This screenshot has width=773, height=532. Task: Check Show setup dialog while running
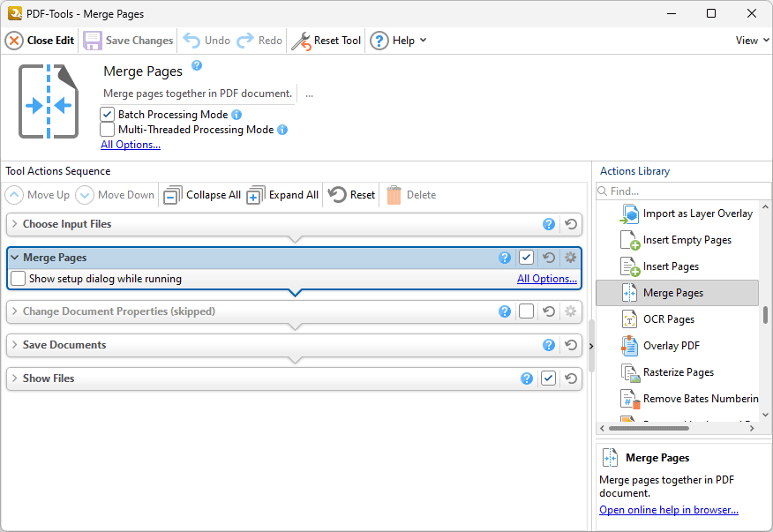19,279
